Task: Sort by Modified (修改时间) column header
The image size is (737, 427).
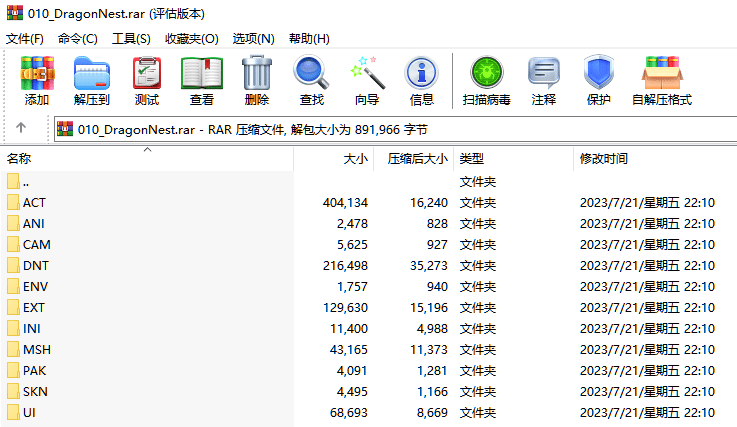Action: [x=655, y=159]
